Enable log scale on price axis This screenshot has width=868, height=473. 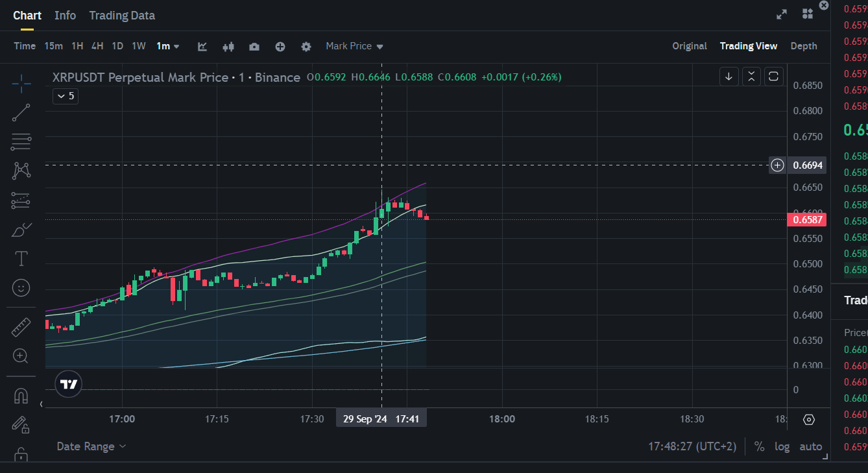pyautogui.click(x=782, y=446)
